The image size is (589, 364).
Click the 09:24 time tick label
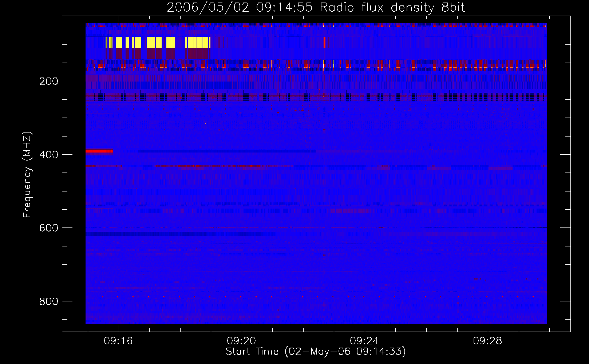(x=364, y=341)
